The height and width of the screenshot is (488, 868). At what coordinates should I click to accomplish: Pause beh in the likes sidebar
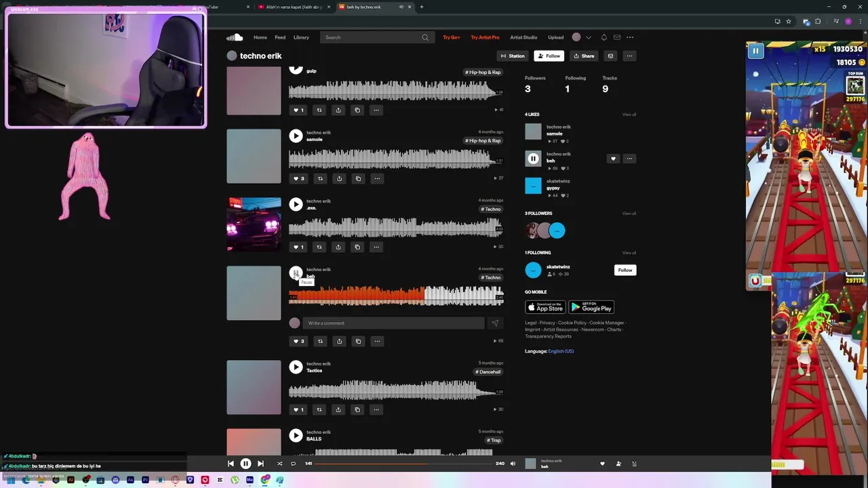[533, 159]
